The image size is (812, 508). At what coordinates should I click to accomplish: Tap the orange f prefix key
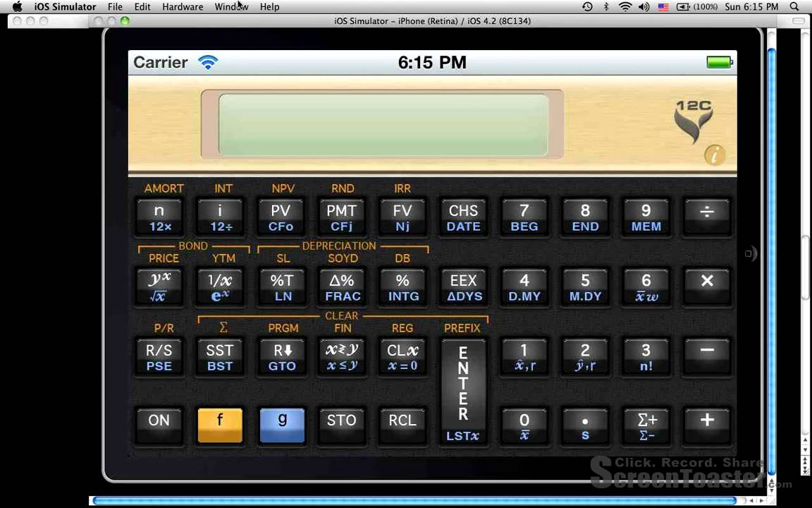tap(220, 425)
